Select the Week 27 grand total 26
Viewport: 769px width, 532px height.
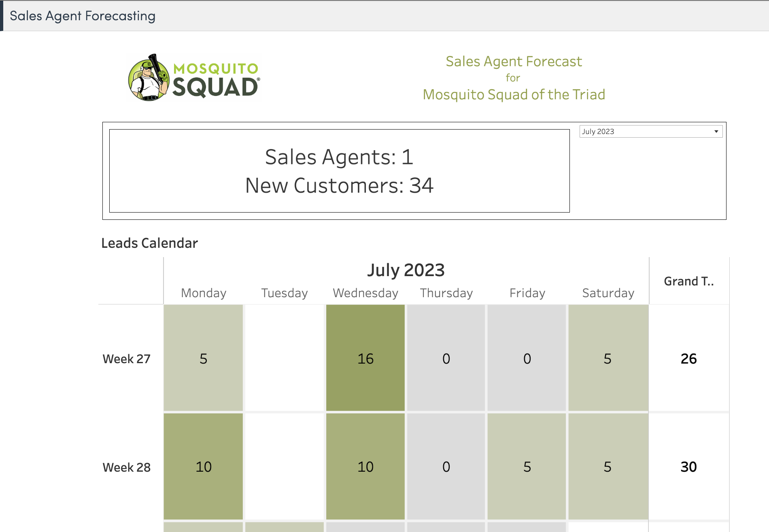[x=688, y=358]
